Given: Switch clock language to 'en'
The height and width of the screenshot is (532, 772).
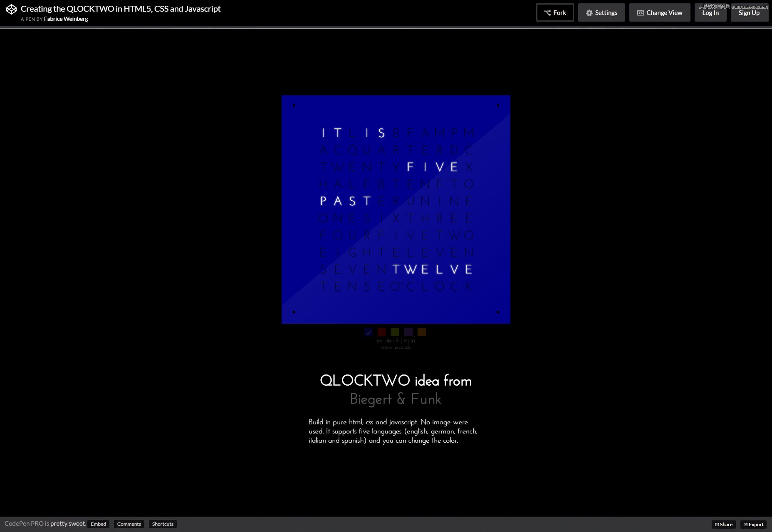Looking at the screenshot, I should (379, 341).
